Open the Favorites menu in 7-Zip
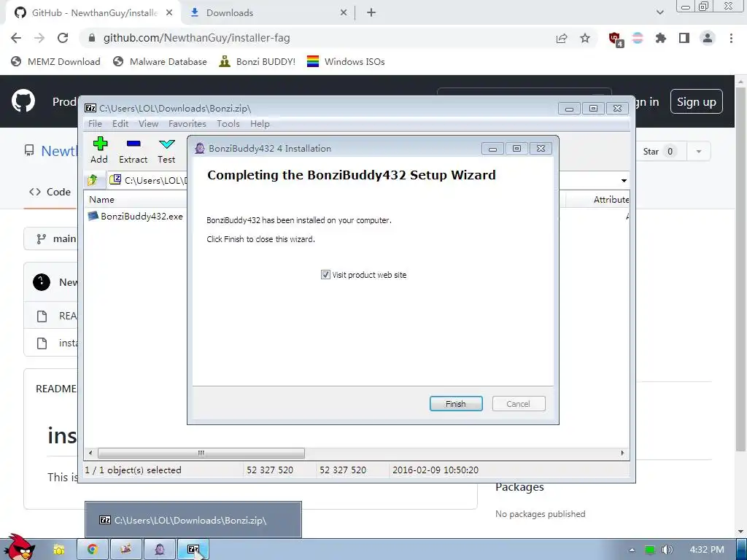The height and width of the screenshot is (560, 747). click(x=187, y=124)
